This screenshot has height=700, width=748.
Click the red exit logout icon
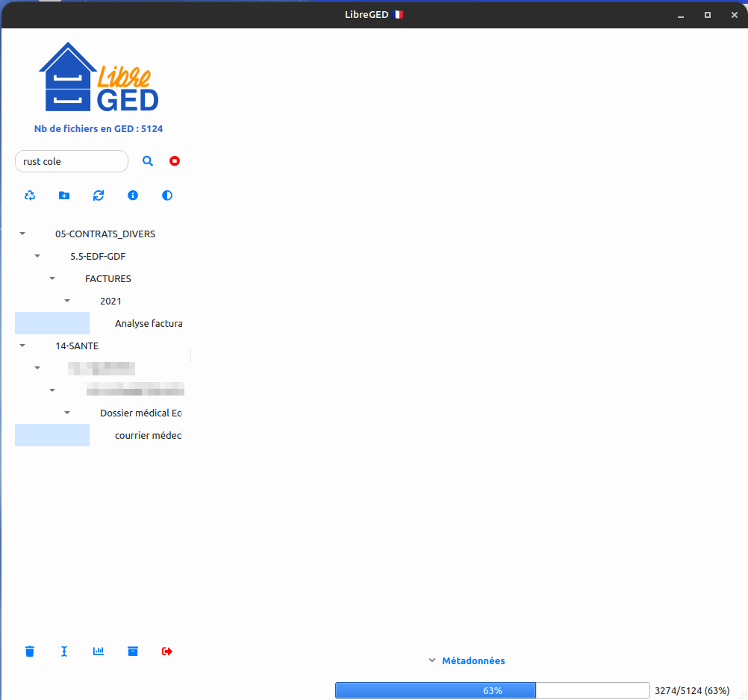click(x=167, y=651)
